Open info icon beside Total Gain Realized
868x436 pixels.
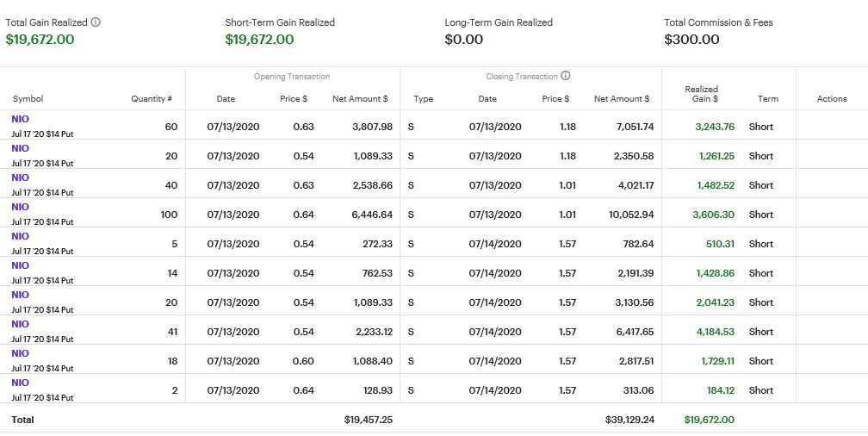coord(96,22)
